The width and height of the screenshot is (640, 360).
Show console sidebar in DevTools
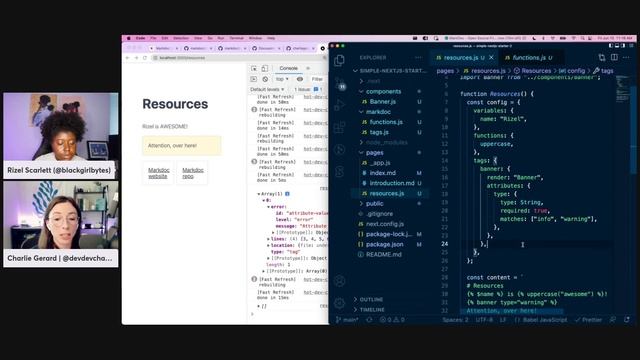[253, 79]
